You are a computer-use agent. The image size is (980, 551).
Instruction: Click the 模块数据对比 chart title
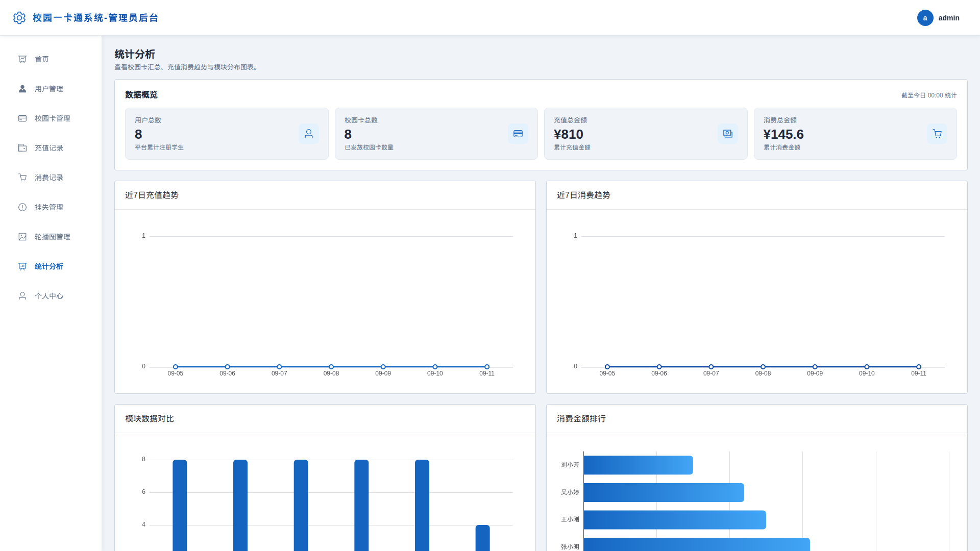point(150,418)
